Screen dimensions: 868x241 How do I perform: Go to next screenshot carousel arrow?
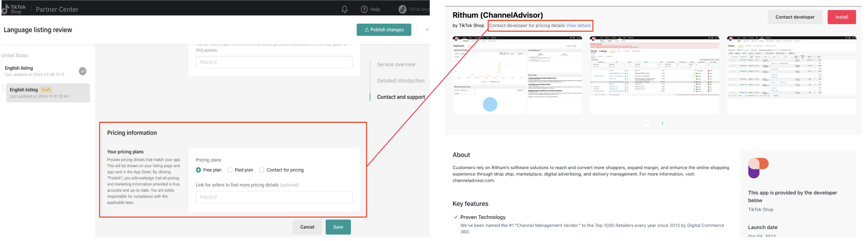click(x=662, y=123)
